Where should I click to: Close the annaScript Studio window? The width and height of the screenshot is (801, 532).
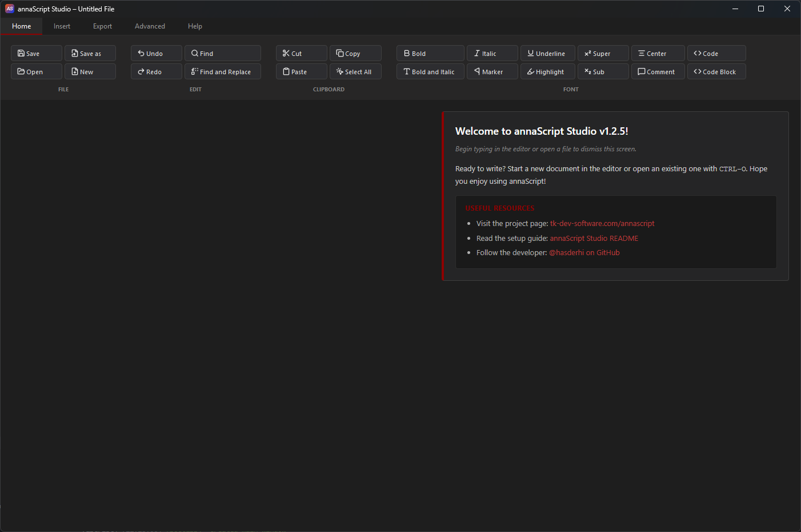(x=787, y=9)
